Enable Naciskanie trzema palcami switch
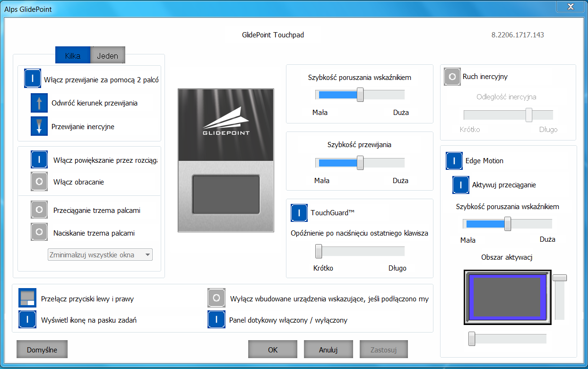This screenshot has height=369, width=588. click(39, 232)
